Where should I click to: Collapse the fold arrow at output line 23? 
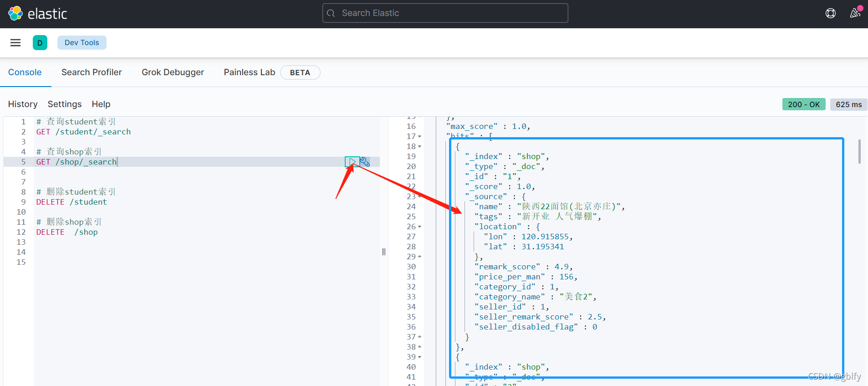[x=420, y=196]
